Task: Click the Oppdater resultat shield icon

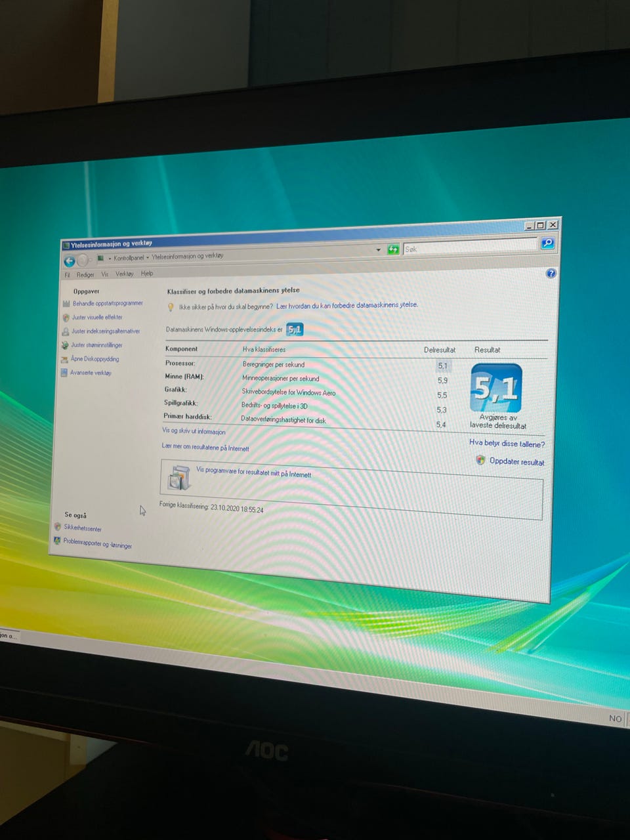Action: (480, 460)
